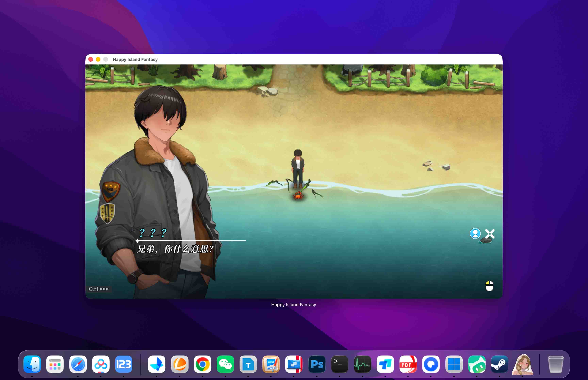
Task: Hide the dialogue with the white X icon
Action: click(490, 234)
